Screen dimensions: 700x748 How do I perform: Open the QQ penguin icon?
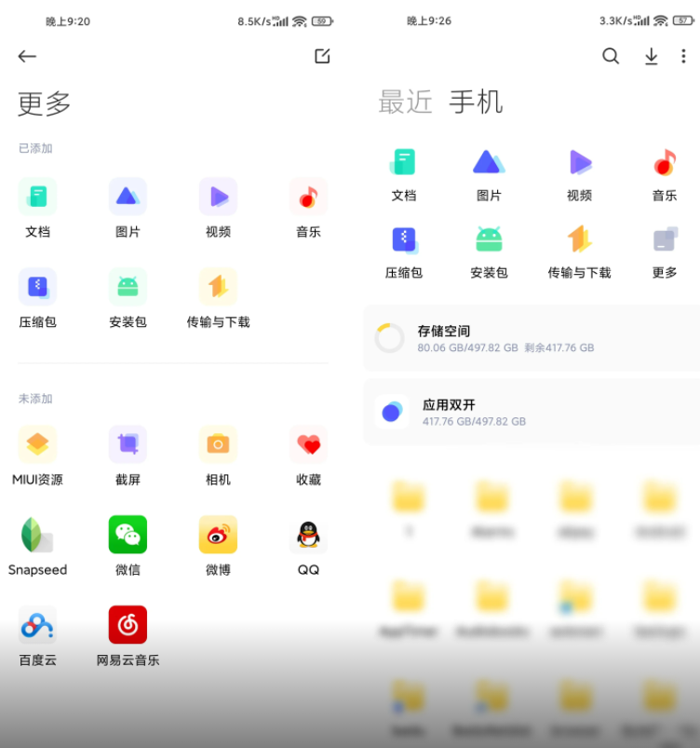click(308, 535)
